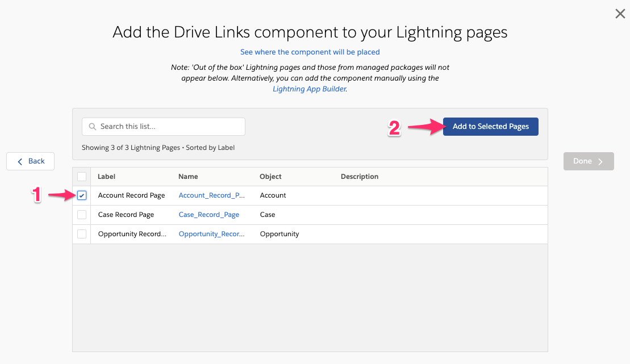Image resolution: width=630 pixels, height=364 pixels.
Task: Click the search magnifier icon
Action: pos(93,127)
